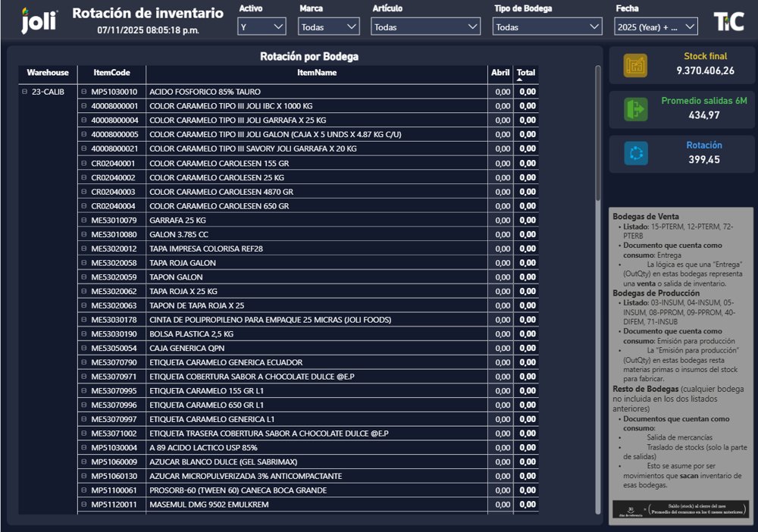Click the Joli logo in header
Viewport: 758px width, 532px height.
[x=39, y=20]
